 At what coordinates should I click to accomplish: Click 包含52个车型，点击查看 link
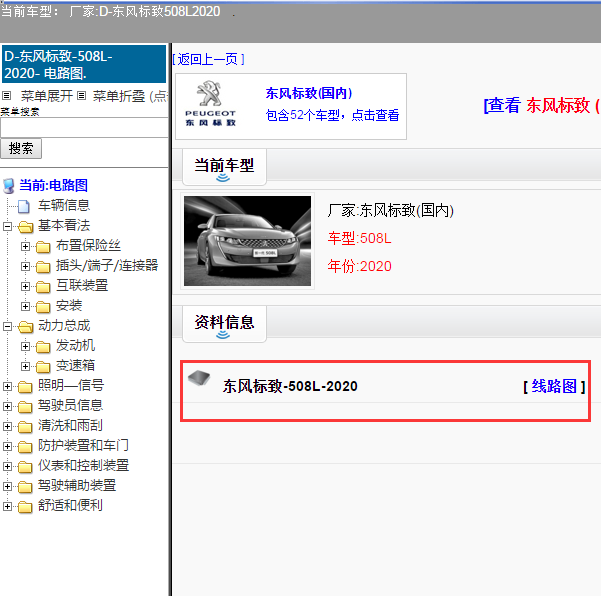coord(332,115)
